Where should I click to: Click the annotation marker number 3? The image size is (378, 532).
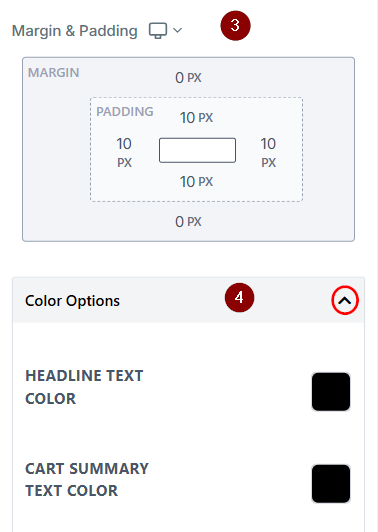tap(235, 26)
